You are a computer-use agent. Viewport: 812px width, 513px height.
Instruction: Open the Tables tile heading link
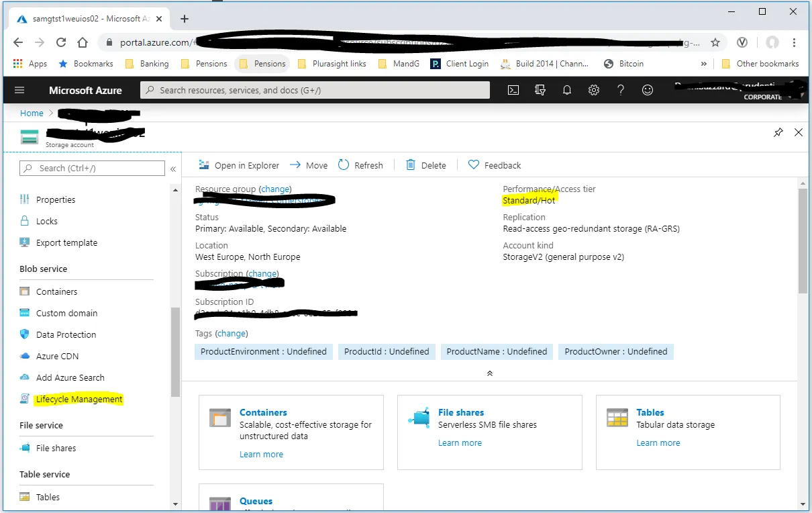(650, 412)
